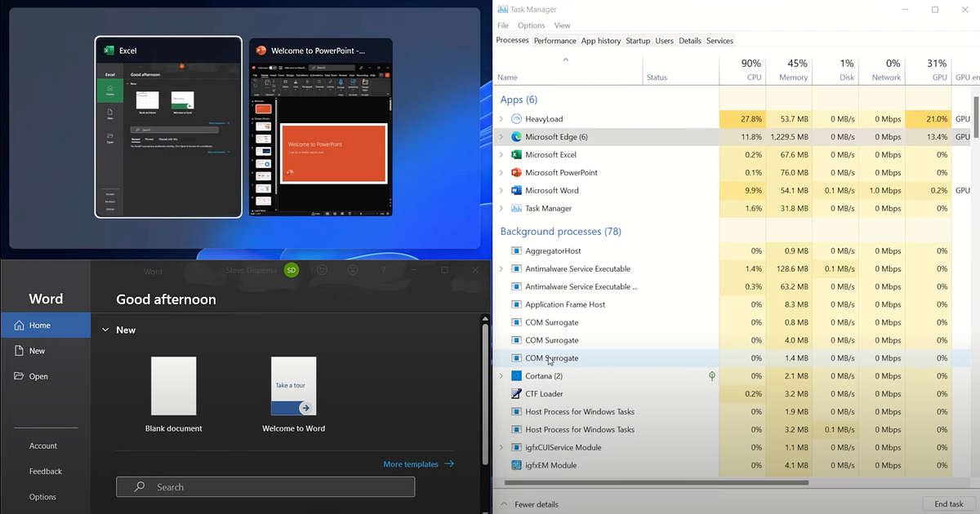
Task: Switch to the Performance tab
Action: (555, 40)
